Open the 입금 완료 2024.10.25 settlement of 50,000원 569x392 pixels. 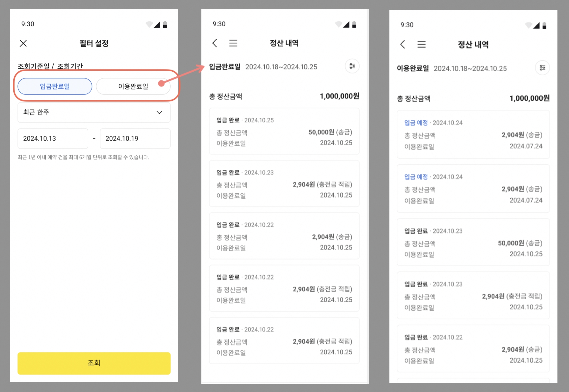pyautogui.click(x=284, y=131)
